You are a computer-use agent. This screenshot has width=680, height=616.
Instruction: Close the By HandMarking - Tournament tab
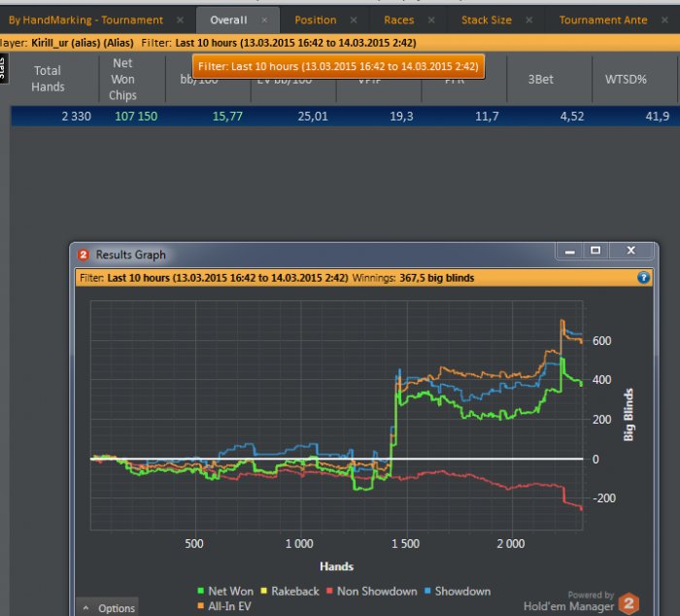pyautogui.click(x=180, y=20)
